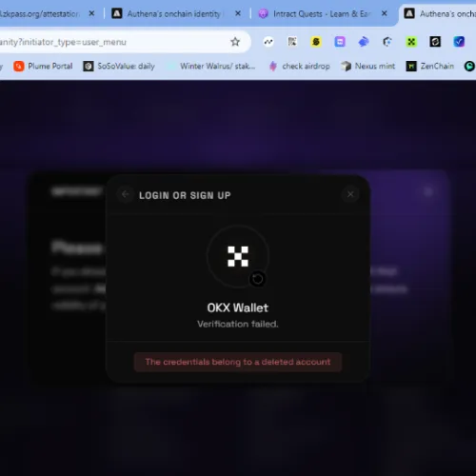
Task: Go back using the modal's arrow button
Action: (126, 194)
